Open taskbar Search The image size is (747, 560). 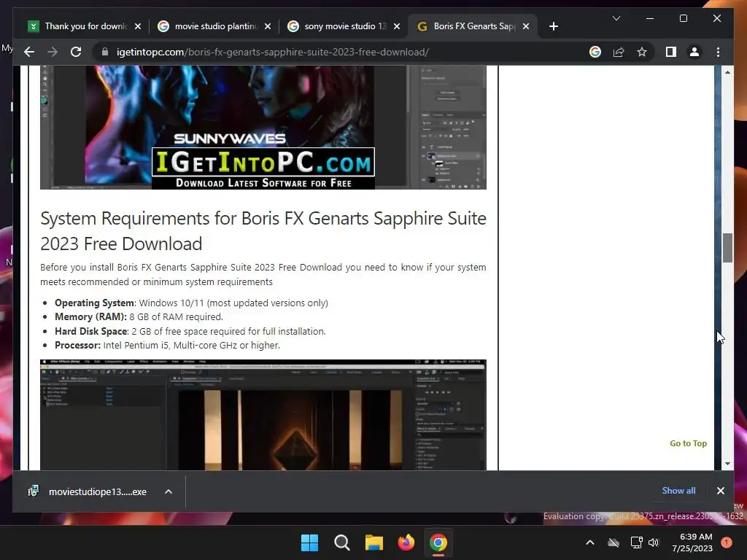click(x=341, y=542)
